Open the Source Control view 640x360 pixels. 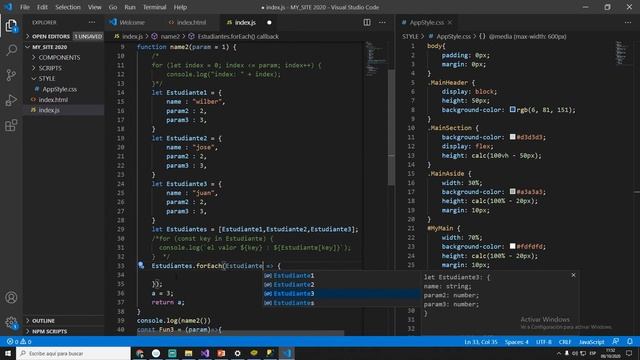[x=11, y=75]
